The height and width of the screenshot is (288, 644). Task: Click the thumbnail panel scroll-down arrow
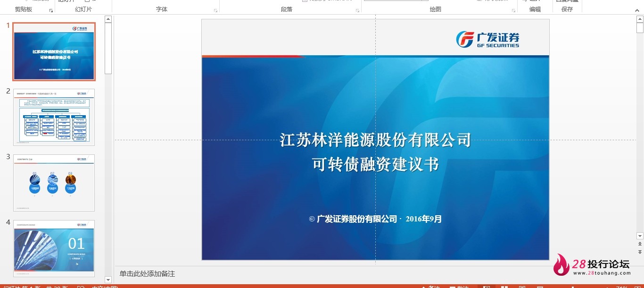point(108,280)
